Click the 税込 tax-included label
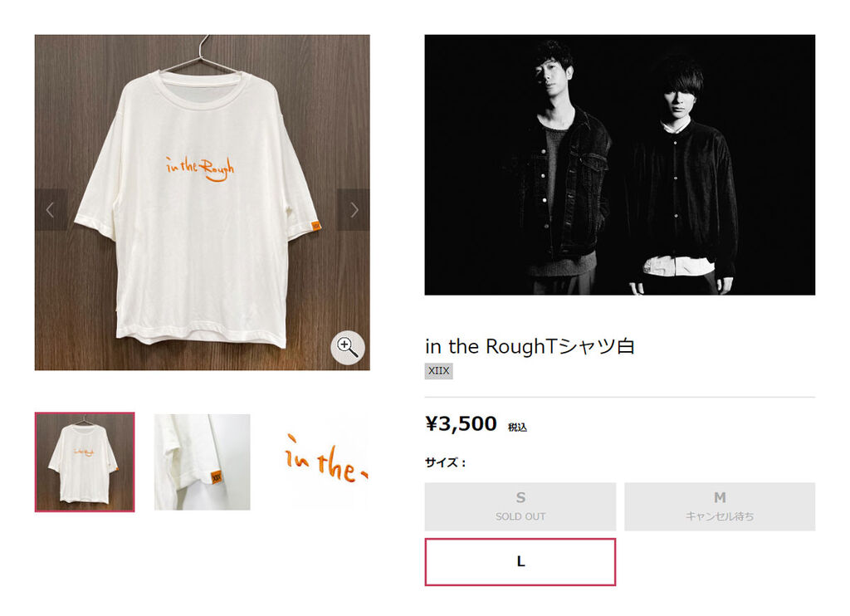The width and height of the screenshot is (850, 616). [x=517, y=428]
